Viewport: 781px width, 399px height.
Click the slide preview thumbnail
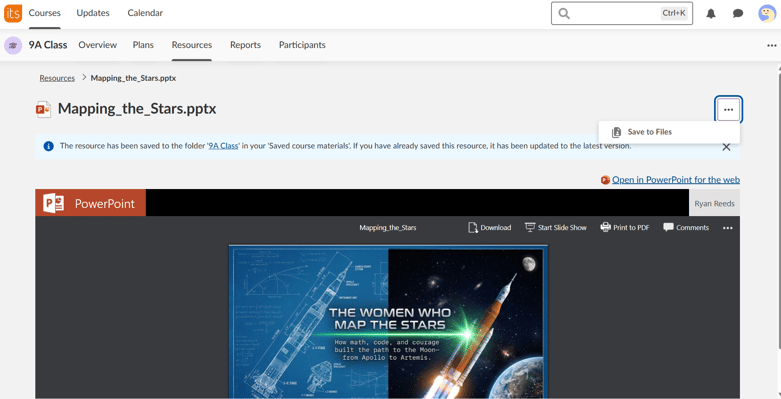(388, 321)
